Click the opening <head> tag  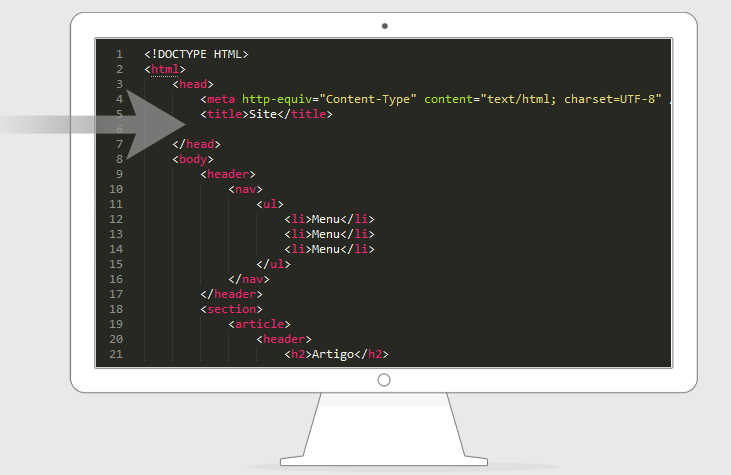[193, 84]
